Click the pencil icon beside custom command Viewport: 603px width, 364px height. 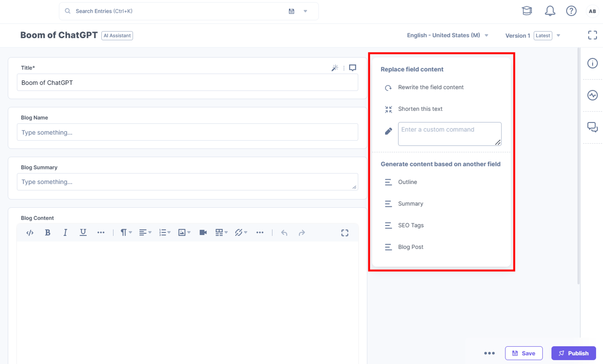click(x=388, y=131)
